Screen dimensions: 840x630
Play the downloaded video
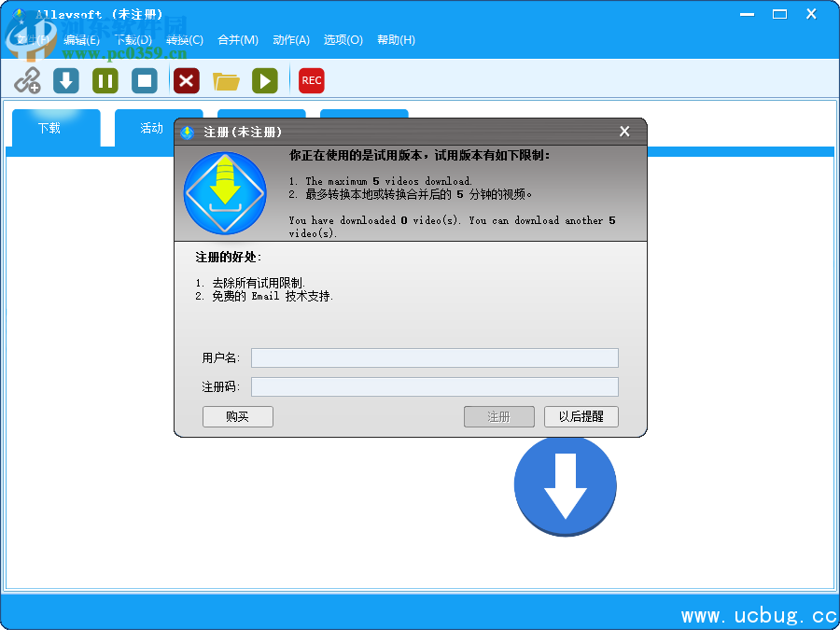(265, 81)
